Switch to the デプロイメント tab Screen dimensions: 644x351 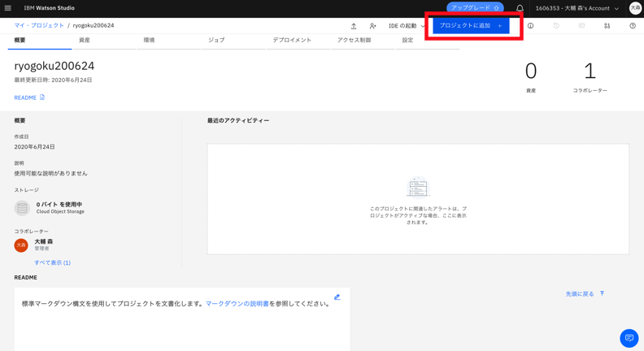pos(298,41)
